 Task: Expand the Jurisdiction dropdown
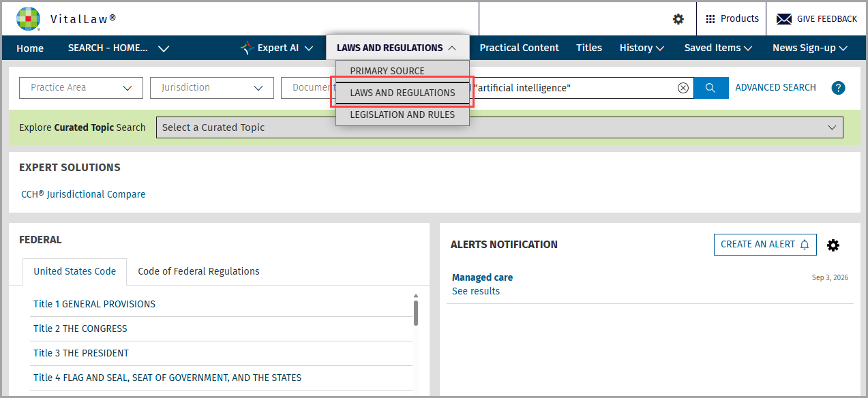pyautogui.click(x=212, y=88)
